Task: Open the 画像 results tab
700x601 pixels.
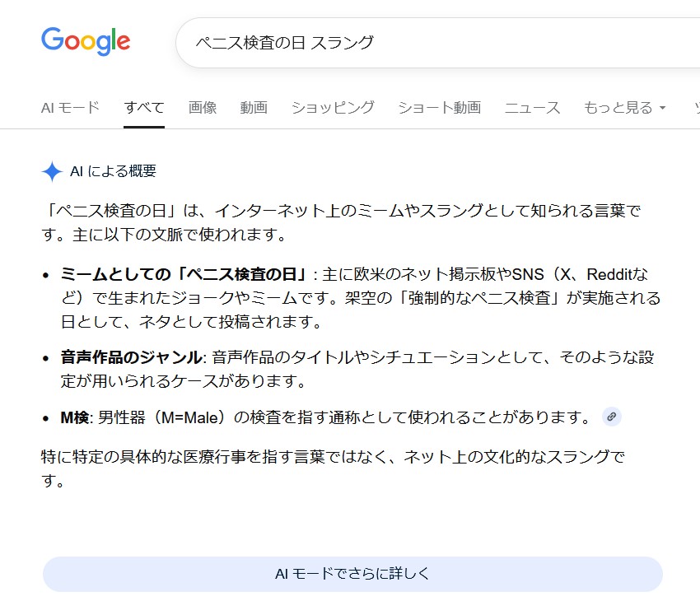Action: pyautogui.click(x=202, y=107)
